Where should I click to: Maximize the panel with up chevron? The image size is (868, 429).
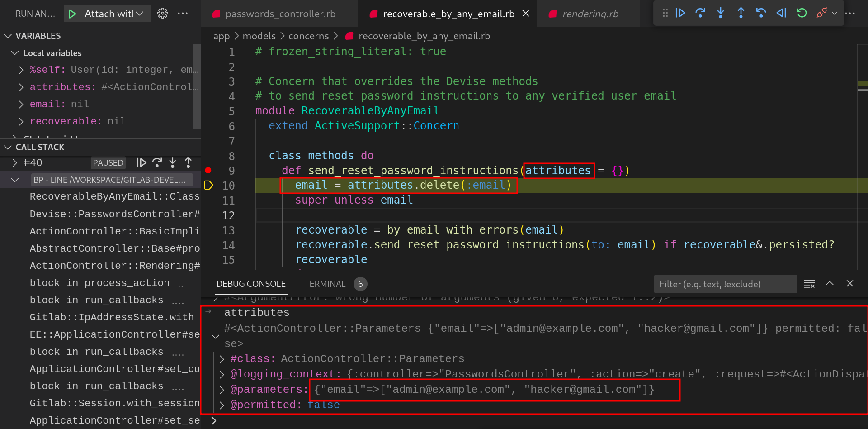(x=830, y=283)
